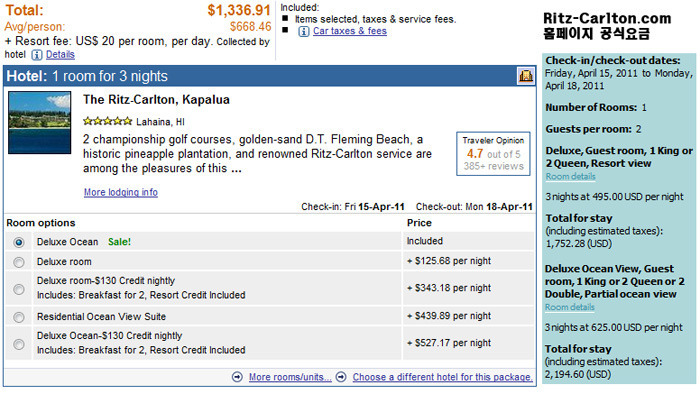Viewport: 700px width, 394px height.
Task: Select the Deluxe room radio button
Action: 19,262
